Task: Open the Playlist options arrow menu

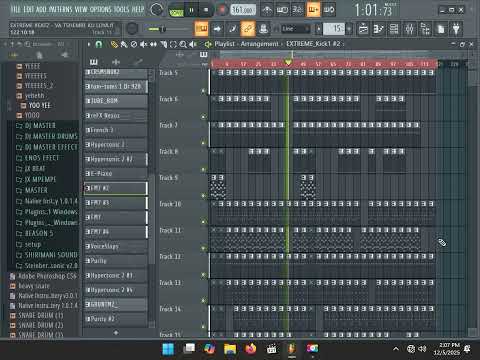Action: pos(89,44)
